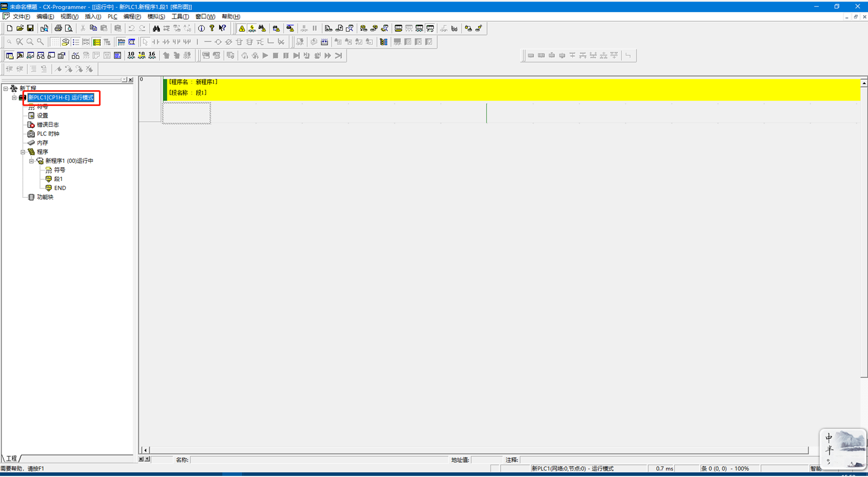Open the 工具(T) menu

180,17
